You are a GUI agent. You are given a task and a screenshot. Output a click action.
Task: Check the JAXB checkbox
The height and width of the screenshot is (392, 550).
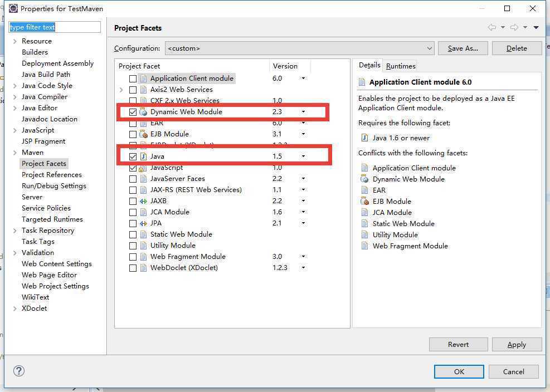click(133, 201)
